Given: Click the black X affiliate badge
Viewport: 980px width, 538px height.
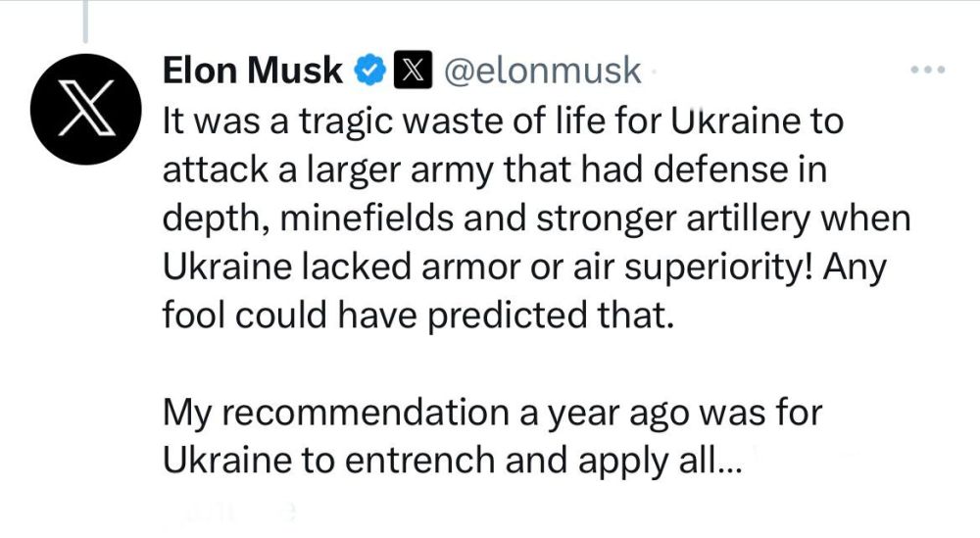Looking at the screenshot, I should tap(412, 71).
